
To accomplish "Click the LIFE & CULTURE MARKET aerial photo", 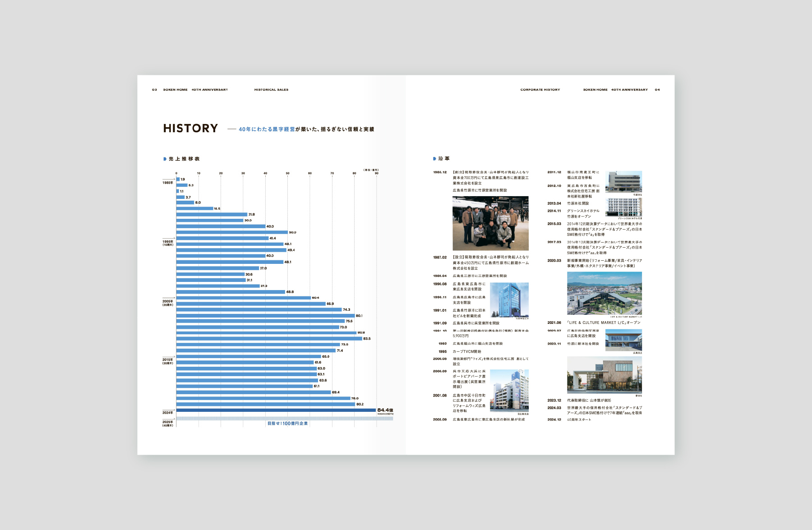I will pyautogui.click(x=604, y=293).
